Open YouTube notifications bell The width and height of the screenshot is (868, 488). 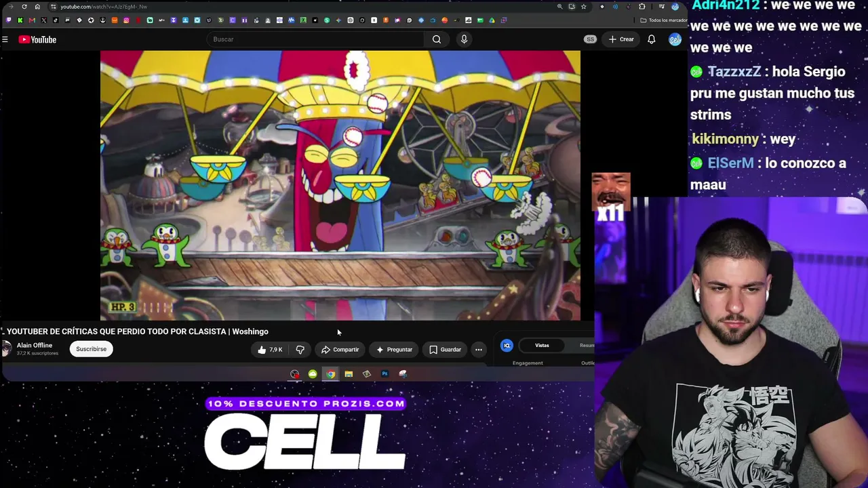click(651, 39)
